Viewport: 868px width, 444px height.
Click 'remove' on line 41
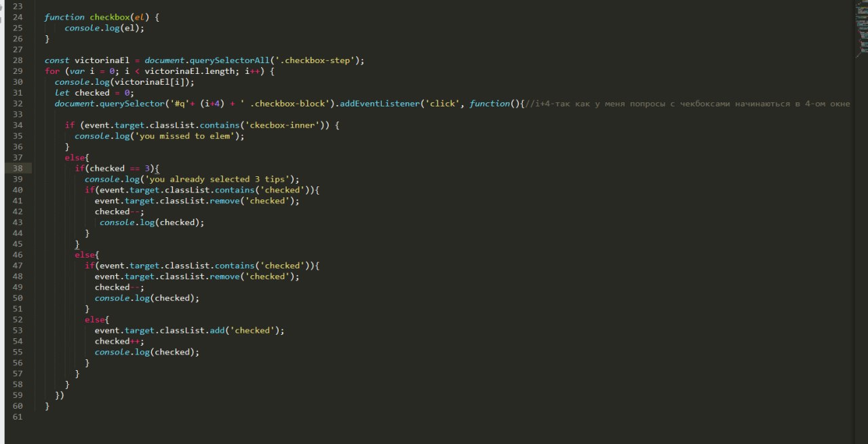[x=224, y=201]
